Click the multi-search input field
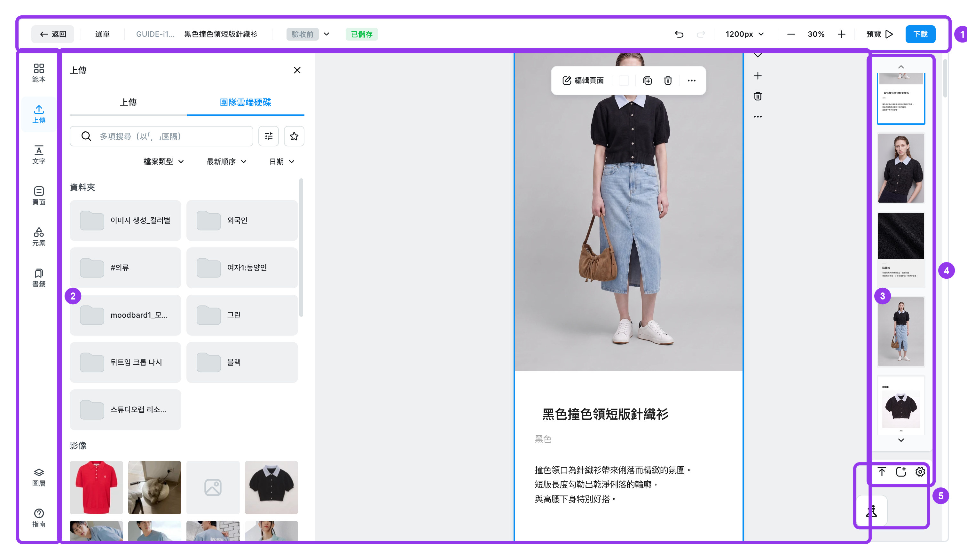 (x=161, y=136)
